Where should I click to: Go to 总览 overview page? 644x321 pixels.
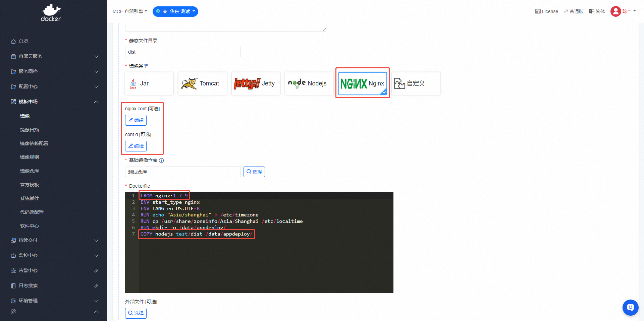click(23, 41)
